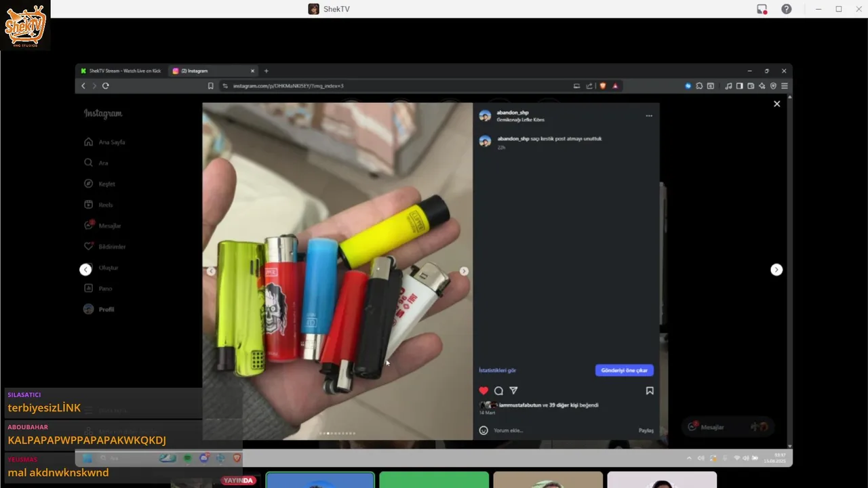This screenshot has width=868, height=488.
Task: Click the Gemikonağı Lefke Kıbrıs location
Action: (x=520, y=120)
